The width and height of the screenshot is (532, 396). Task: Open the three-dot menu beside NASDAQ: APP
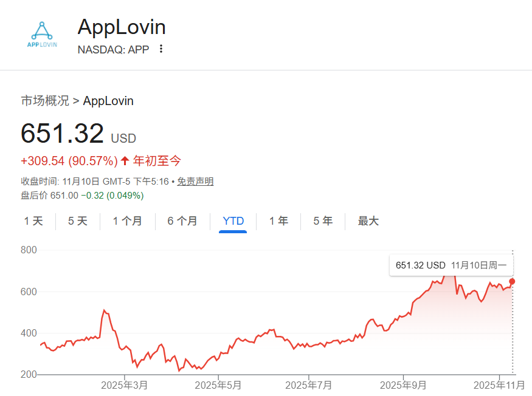click(x=161, y=49)
